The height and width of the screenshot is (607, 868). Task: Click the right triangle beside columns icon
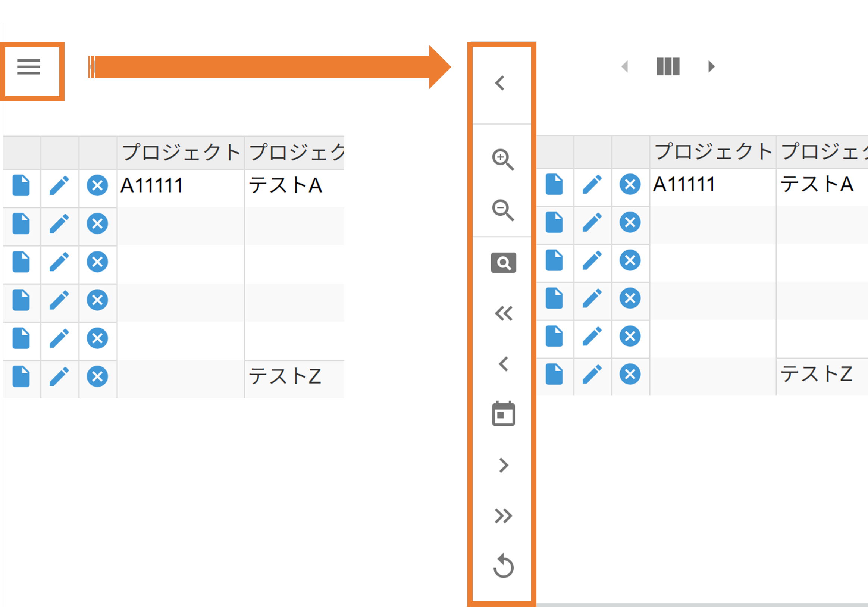pyautogui.click(x=711, y=66)
